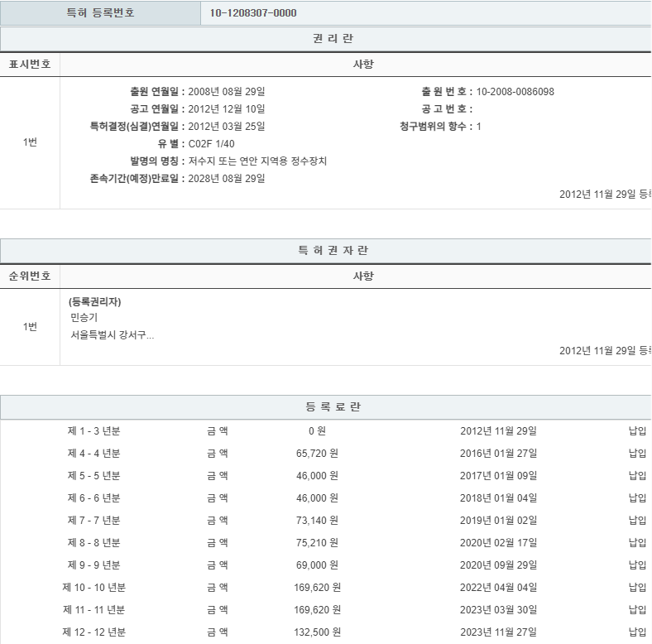The width and height of the screenshot is (652, 644).
Task: Select payment date 2017년 01월 09일
Action: coord(498,476)
